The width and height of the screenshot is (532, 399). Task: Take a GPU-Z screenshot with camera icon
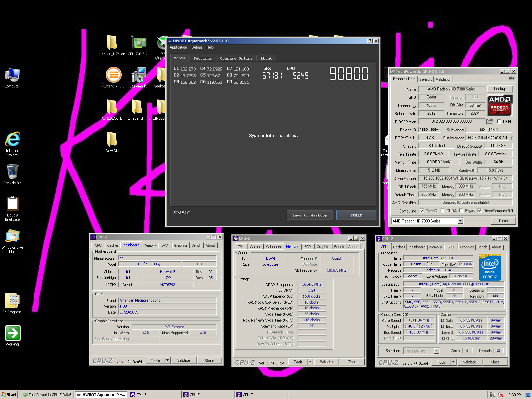(x=512, y=78)
